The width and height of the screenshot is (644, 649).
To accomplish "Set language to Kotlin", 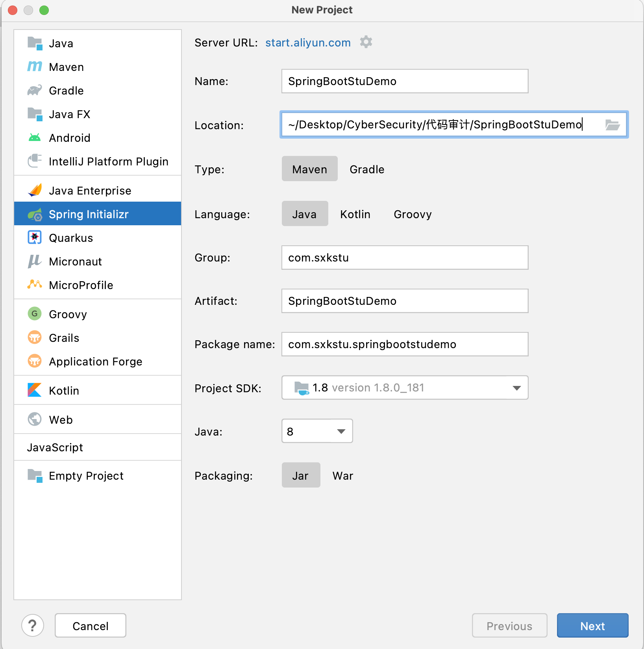I will (355, 214).
